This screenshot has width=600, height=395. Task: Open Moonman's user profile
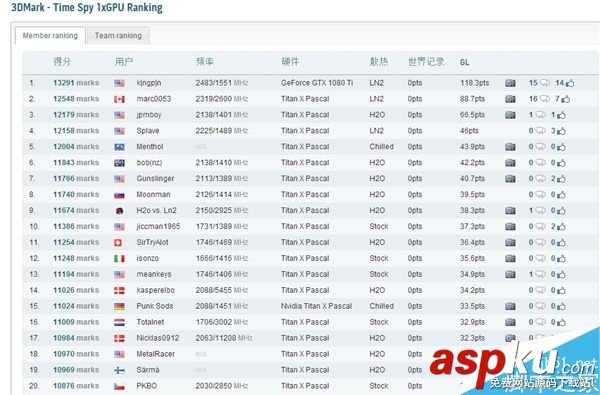[153, 195]
